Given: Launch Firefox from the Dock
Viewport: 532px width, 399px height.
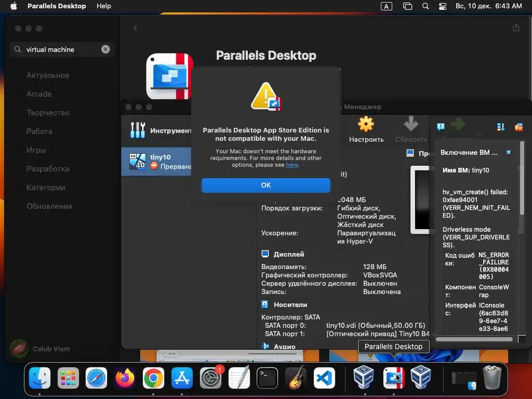Looking at the screenshot, I should click(125, 378).
